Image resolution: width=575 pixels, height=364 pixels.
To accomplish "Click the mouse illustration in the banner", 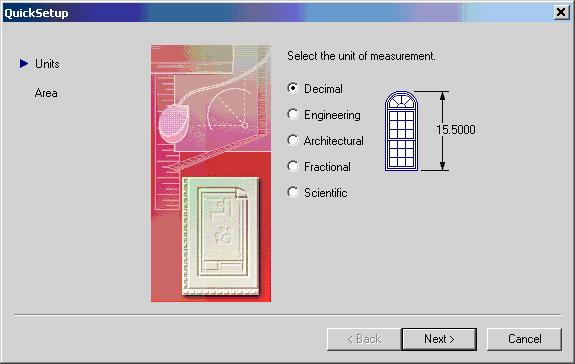I will point(174,123).
